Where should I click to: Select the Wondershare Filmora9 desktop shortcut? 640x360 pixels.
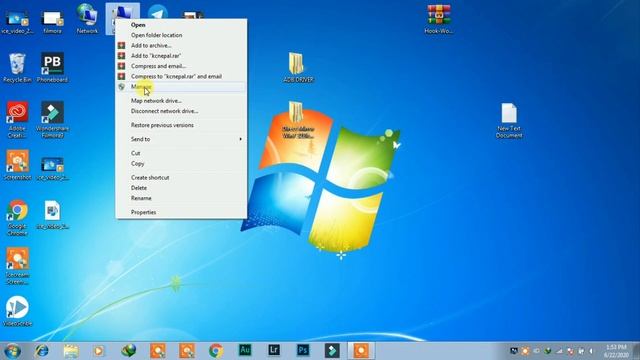[x=52, y=120]
